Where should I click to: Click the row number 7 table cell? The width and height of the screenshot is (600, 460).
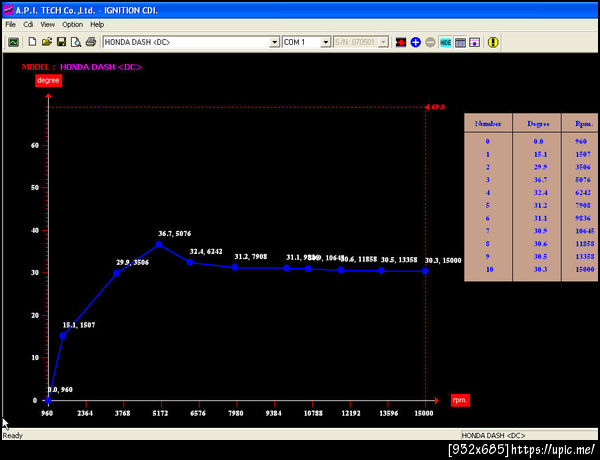tap(488, 231)
